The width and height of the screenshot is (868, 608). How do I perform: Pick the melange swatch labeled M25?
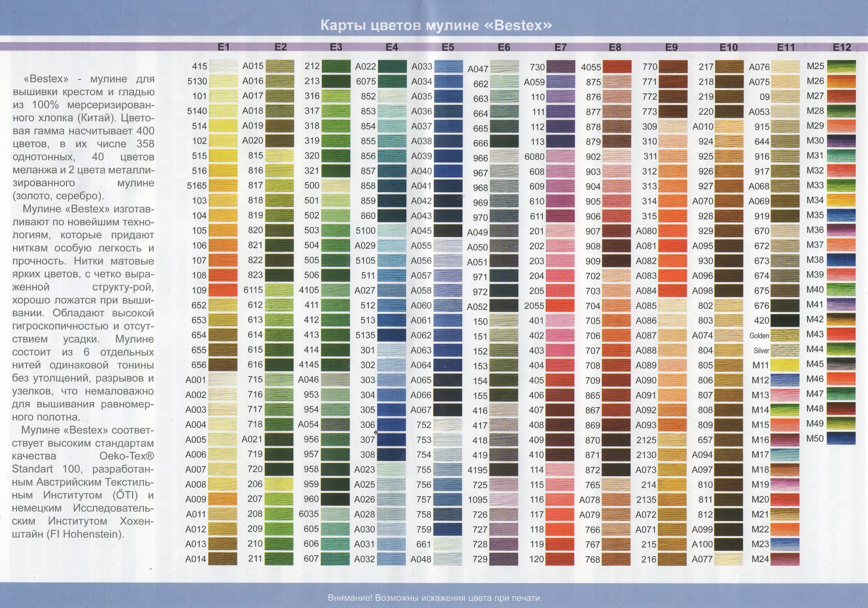pos(842,66)
